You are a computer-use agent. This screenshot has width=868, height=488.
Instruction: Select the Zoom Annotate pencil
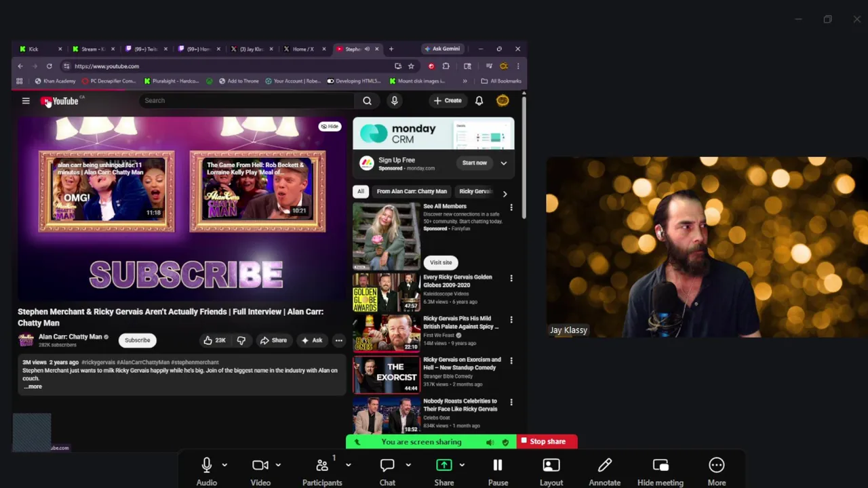(x=604, y=472)
